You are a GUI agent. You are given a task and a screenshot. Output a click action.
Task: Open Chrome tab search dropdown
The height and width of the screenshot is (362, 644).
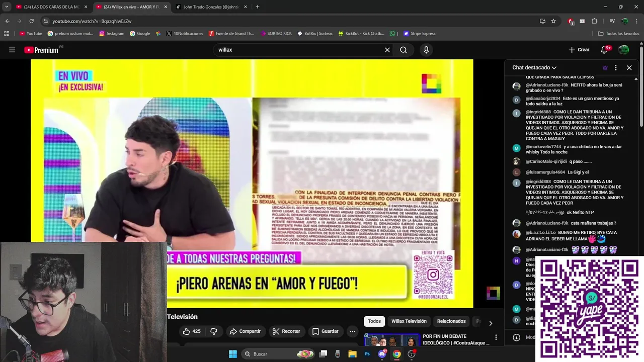(7, 7)
